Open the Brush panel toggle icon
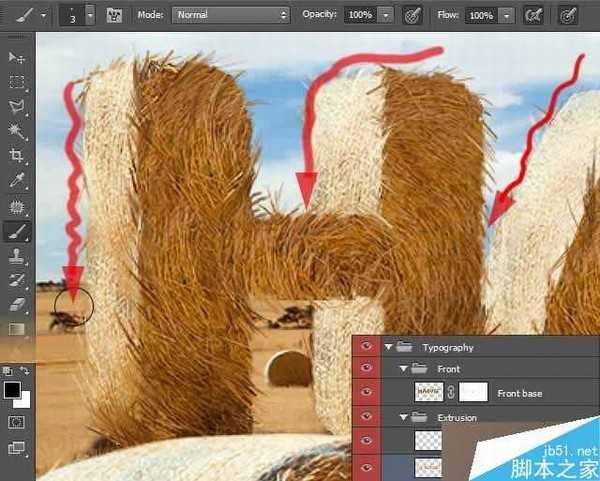Screen dimensions: 600x481 coord(114,16)
